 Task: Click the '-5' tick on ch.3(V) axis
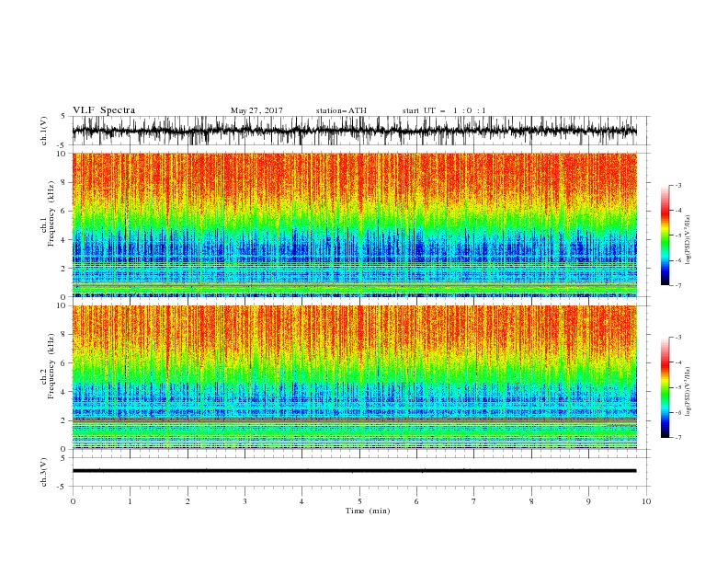[63, 487]
